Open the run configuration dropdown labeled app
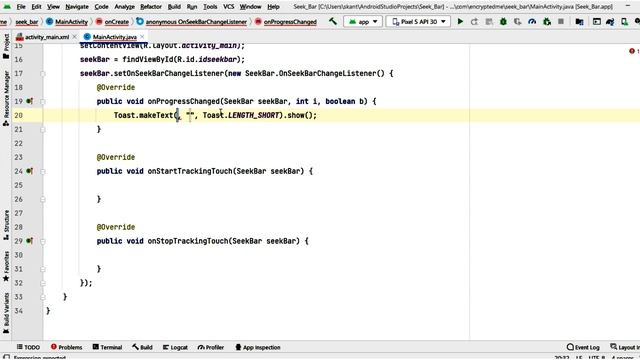 pos(363,22)
